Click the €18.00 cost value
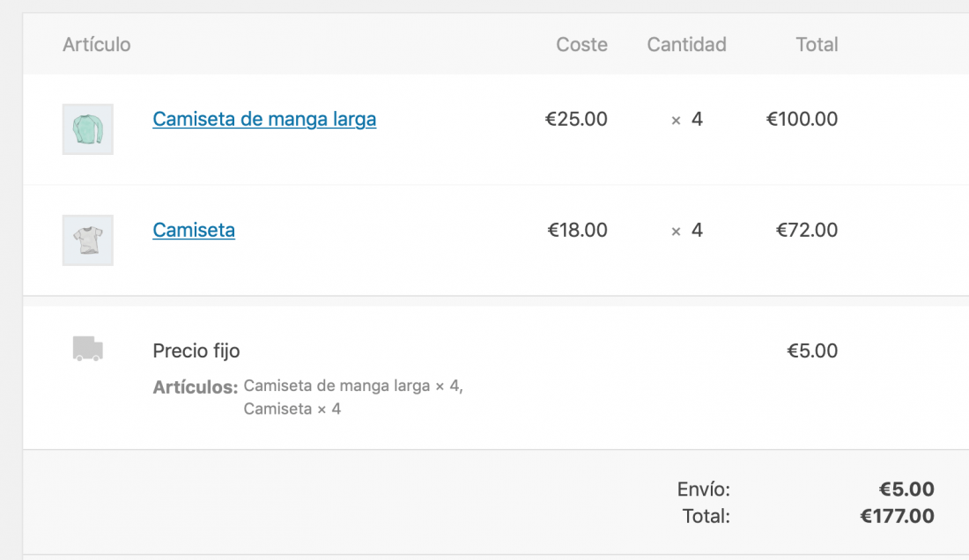Screen dimensions: 969x560 577,230
